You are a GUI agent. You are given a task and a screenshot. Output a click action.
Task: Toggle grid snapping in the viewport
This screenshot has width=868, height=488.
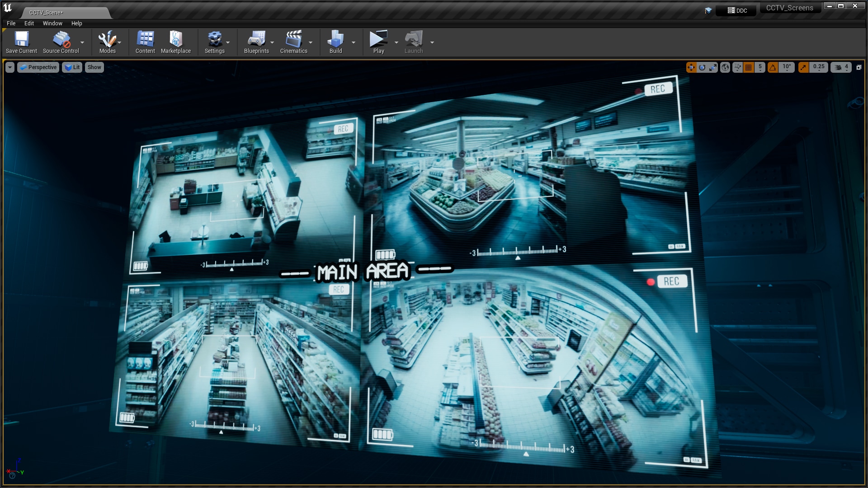click(748, 67)
